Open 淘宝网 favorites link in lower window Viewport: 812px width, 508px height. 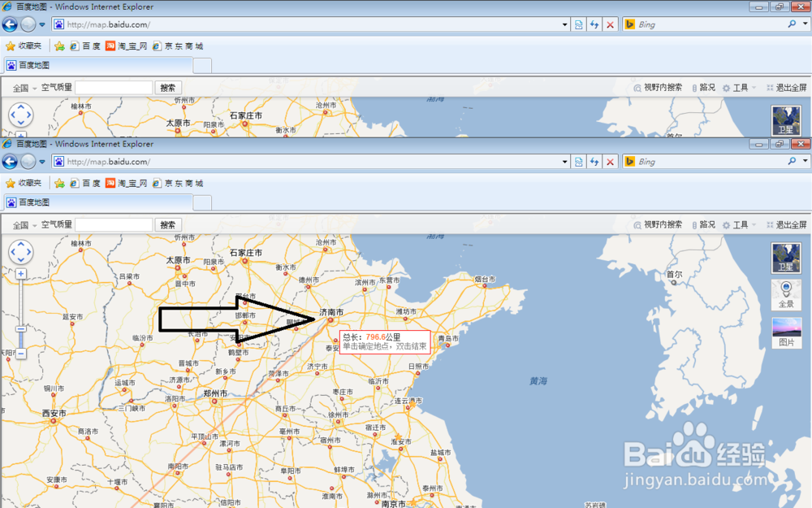127,183
